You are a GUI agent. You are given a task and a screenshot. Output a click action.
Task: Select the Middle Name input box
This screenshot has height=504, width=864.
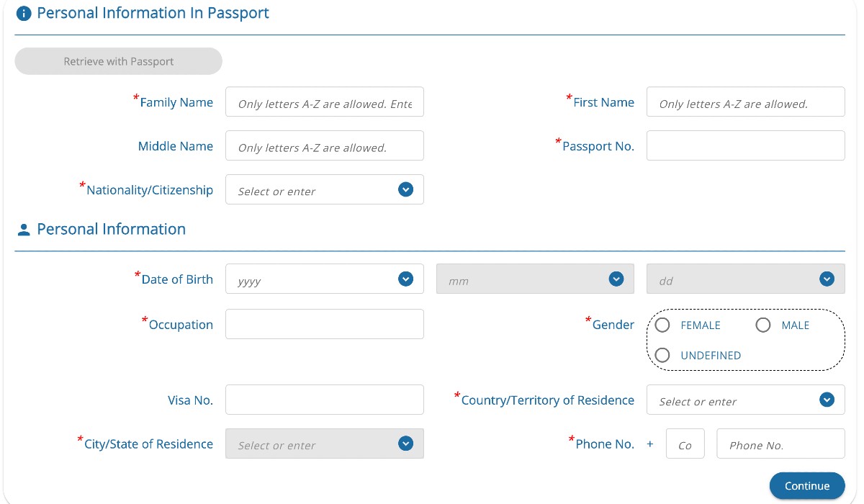coord(325,145)
